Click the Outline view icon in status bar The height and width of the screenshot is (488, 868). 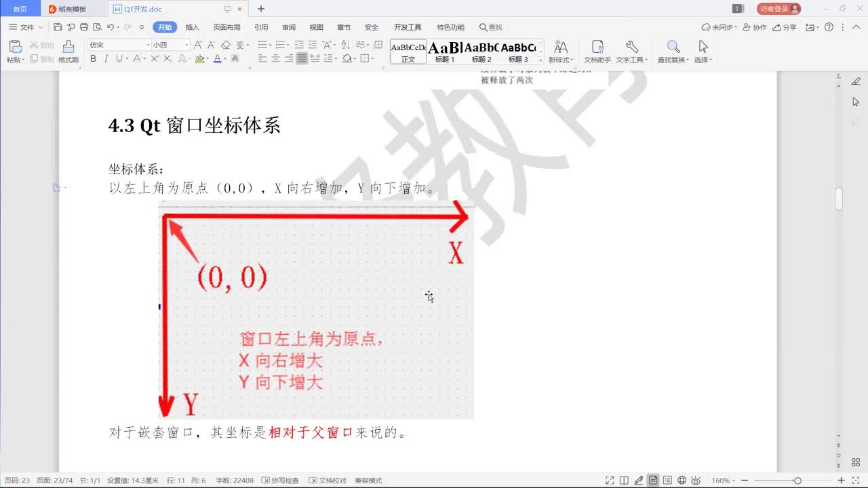(667, 481)
